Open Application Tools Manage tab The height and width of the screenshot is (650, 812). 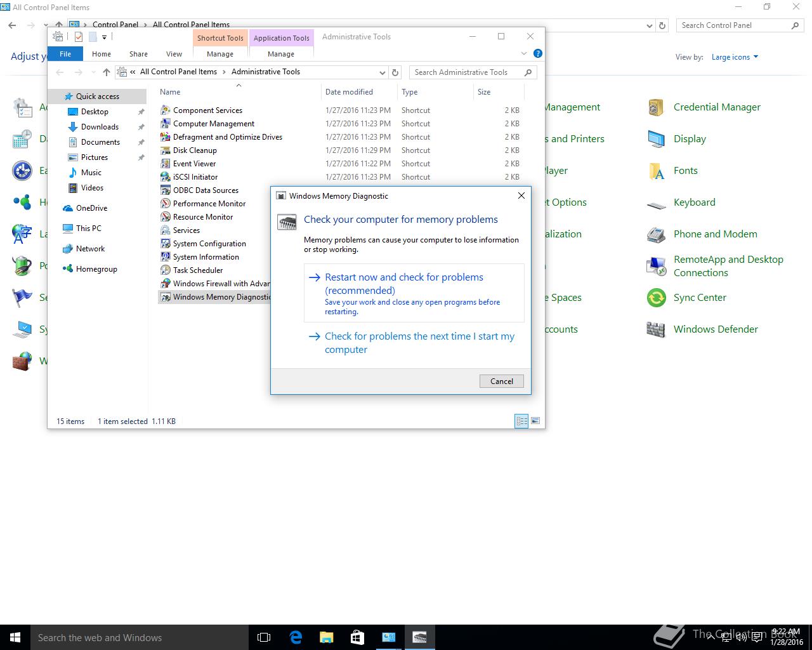point(281,54)
